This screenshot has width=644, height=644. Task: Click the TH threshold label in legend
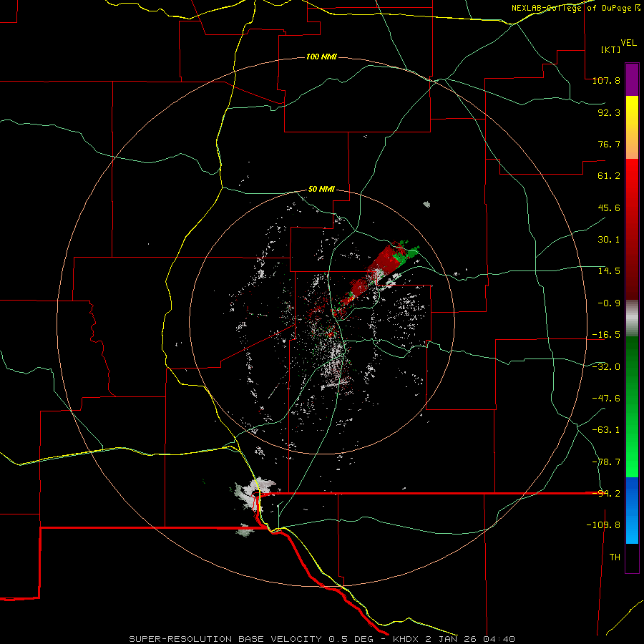pos(615,557)
